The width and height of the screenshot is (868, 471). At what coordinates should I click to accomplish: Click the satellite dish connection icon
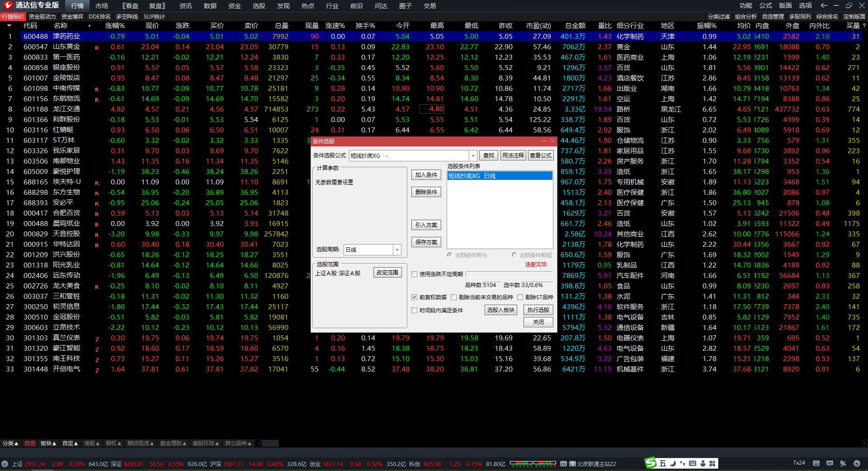pos(843,463)
